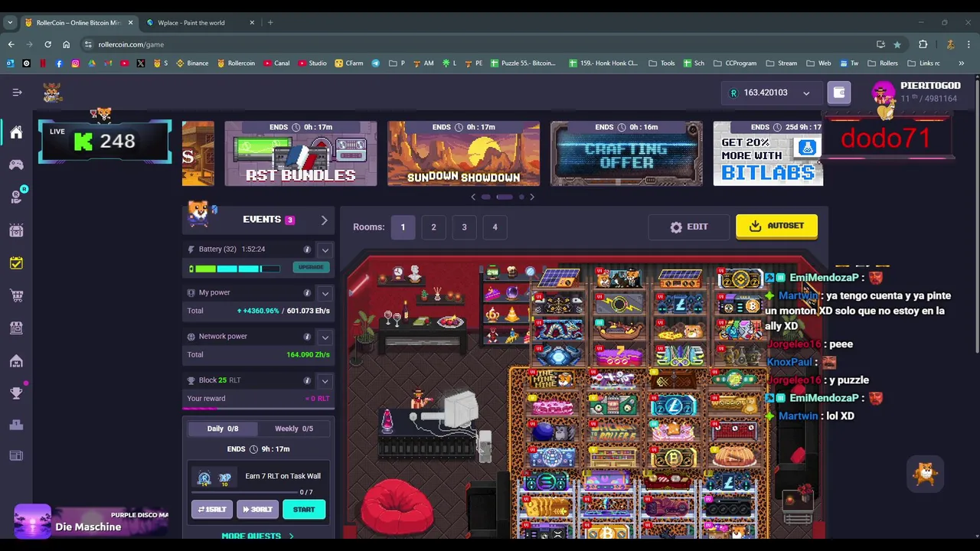
Task: Click the 15RLT quest swap button
Action: [x=212, y=510]
